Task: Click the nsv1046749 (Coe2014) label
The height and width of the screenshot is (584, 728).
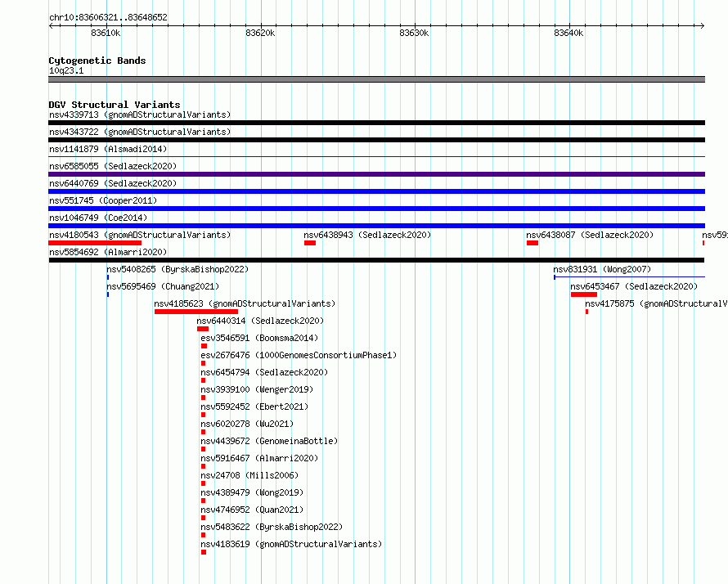Action: pyautogui.click(x=98, y=218)
